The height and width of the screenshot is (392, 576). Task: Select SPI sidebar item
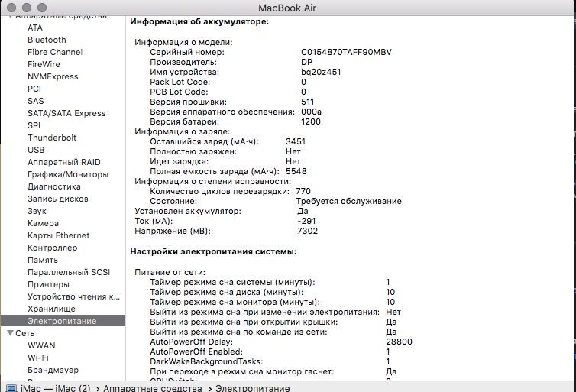(34, 125)
